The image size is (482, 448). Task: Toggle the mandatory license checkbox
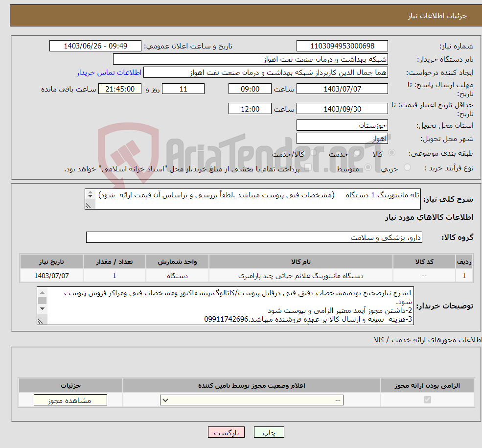point(427,400)
